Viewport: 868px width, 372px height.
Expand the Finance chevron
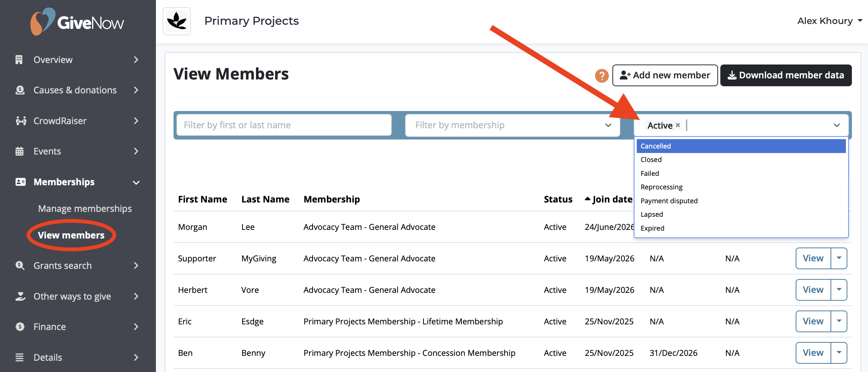(136, 327)
